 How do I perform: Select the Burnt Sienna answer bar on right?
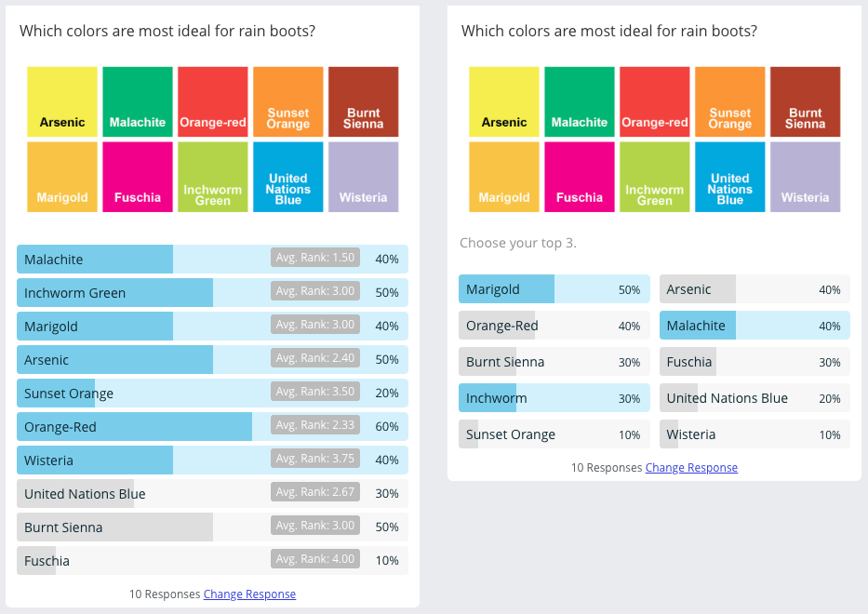[x=554, y=362]
